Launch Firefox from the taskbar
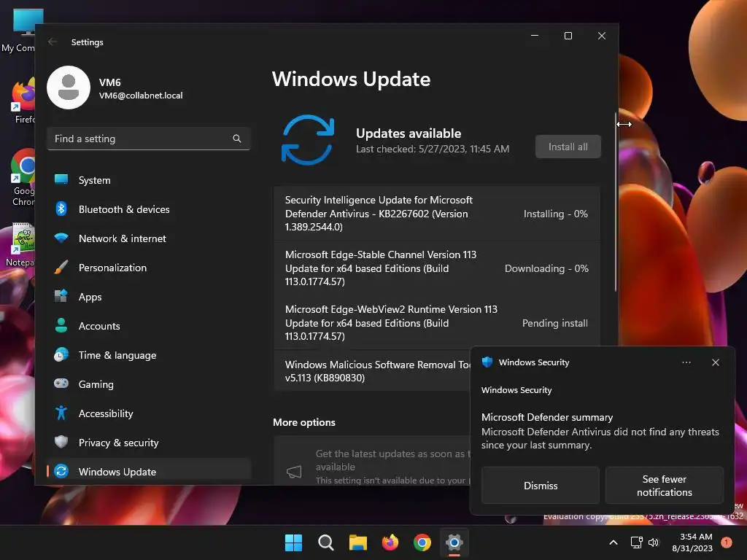 pos(390,542)
